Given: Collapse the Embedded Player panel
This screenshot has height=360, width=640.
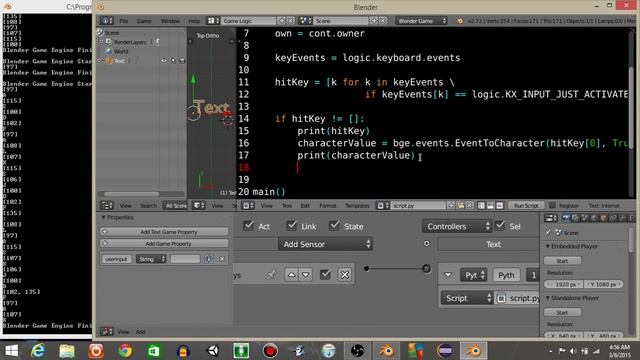Looking at the screenshot, I should pyautogui.click(x=548, y=246).
